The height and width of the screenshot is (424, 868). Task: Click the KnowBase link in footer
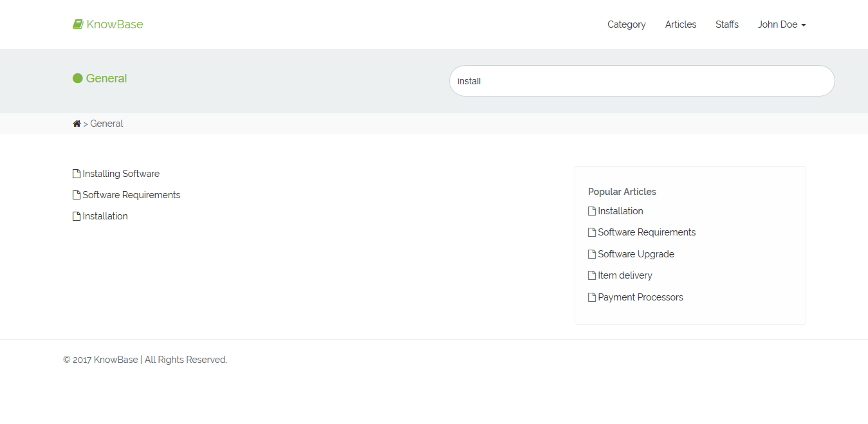(116, 360)
